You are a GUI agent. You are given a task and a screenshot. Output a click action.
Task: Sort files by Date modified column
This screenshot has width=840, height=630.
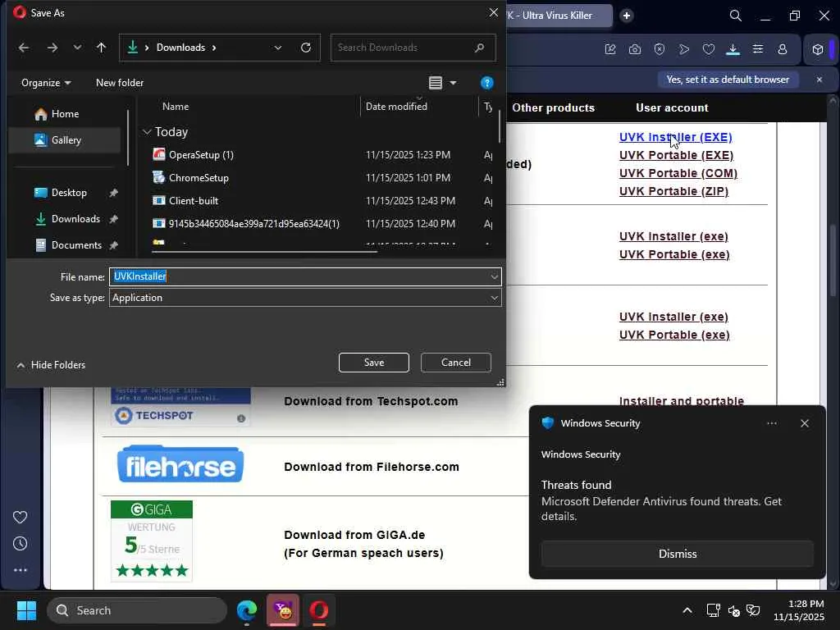coord(396,107)
